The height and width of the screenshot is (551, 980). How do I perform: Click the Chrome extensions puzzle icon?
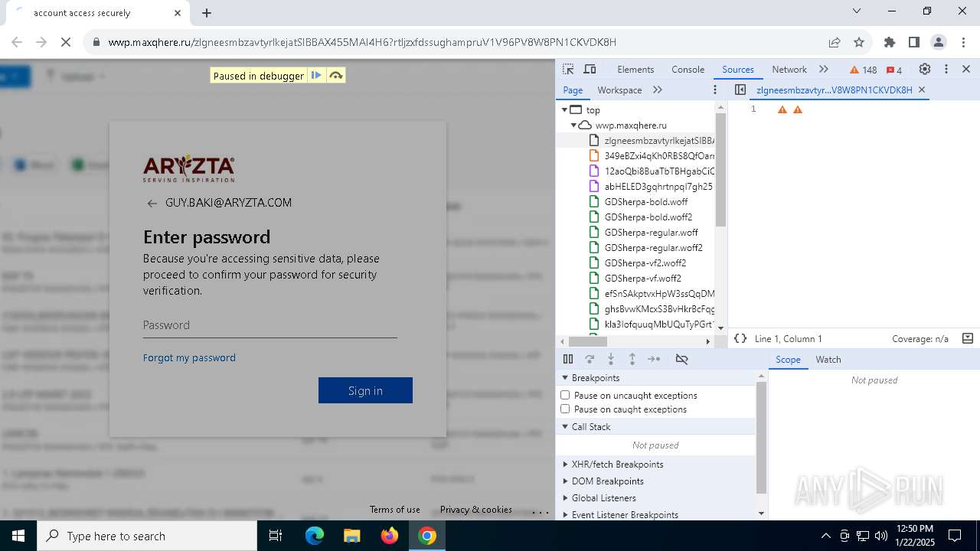[x=890, y=42]
